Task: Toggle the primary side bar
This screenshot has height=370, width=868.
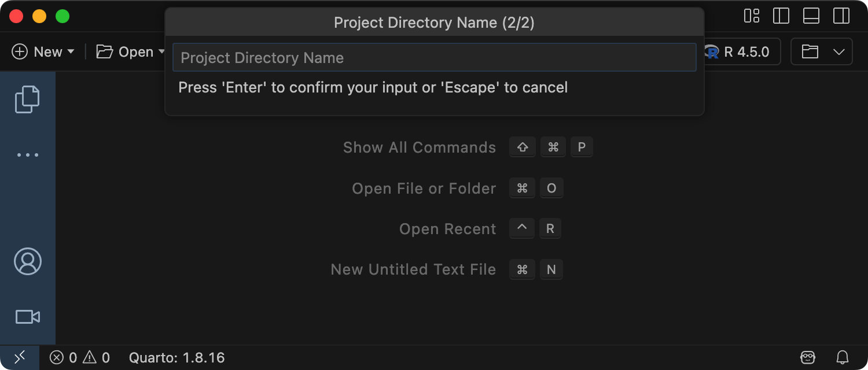Action: point(781,16)
